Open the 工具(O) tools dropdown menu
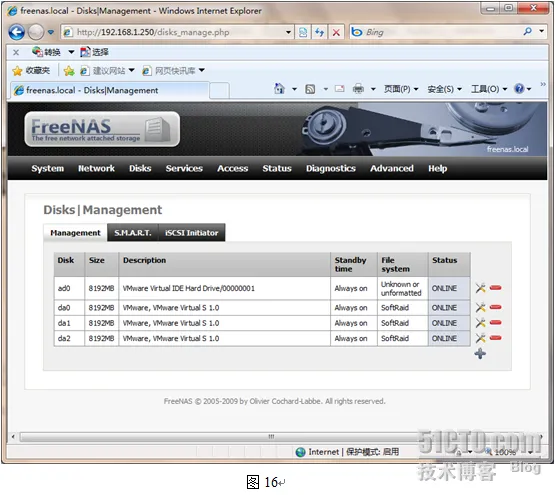This screenshot has height=495, width=555. [x=489, y=89]
